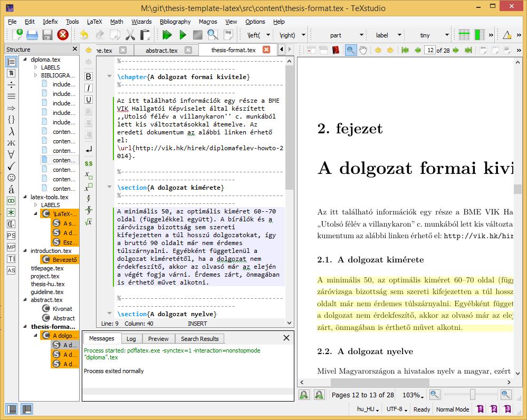
Task: Apply Bold formatting button
Action: click(89, 76)
